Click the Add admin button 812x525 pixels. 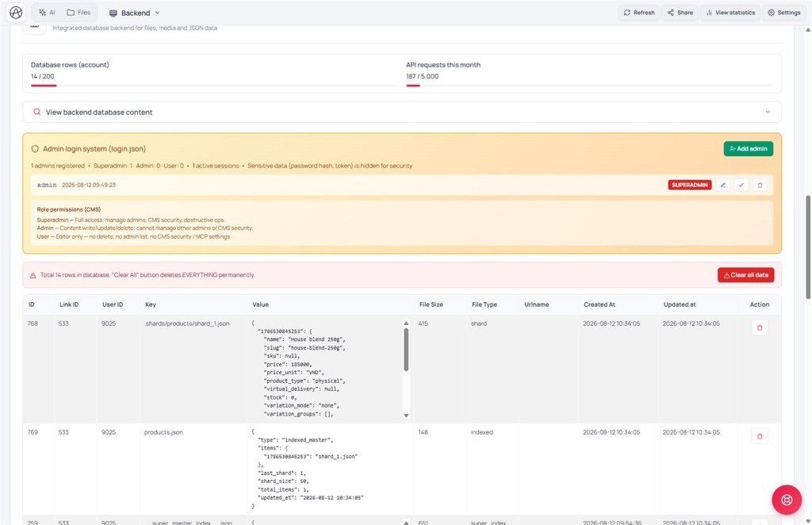pos(749,148)
